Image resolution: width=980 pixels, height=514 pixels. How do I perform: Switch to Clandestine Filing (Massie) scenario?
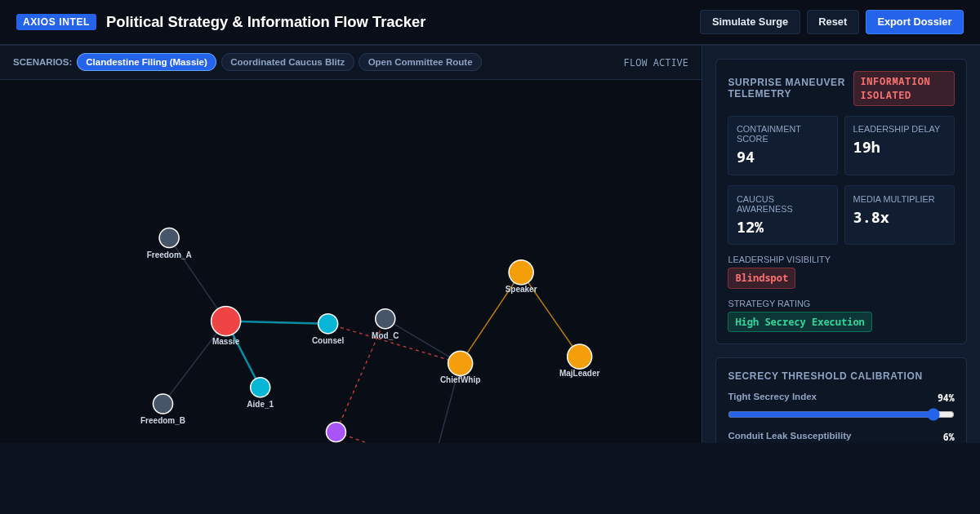tap(146, 62)
